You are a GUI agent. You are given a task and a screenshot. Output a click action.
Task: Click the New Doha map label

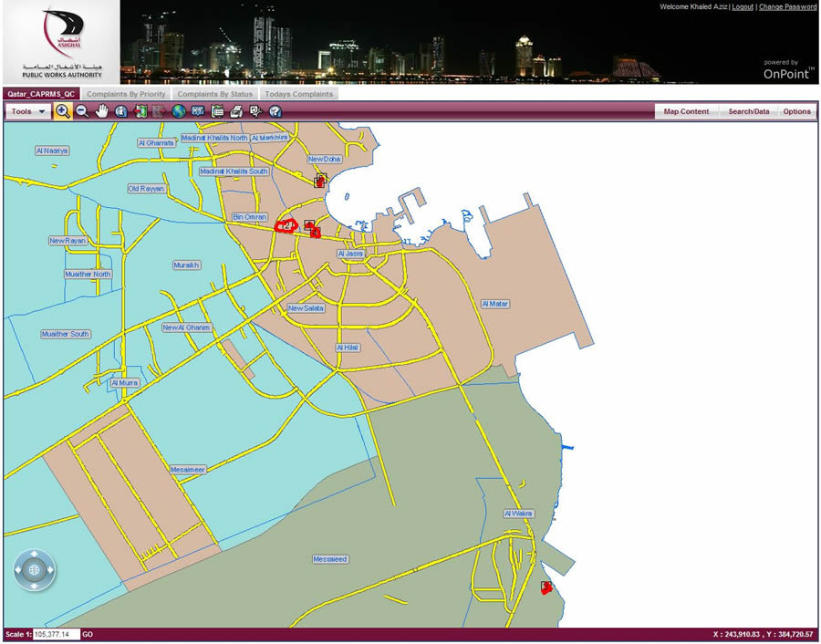[x=324, y=159]
